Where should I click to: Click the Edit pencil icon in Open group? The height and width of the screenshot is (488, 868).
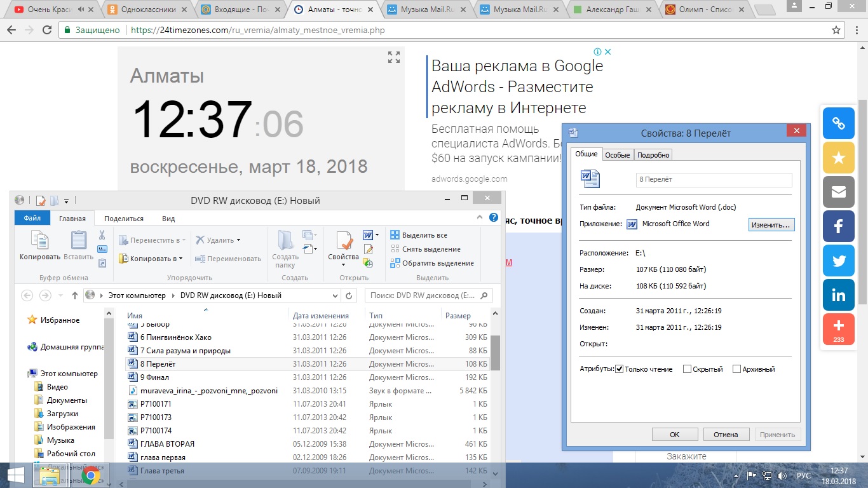[367, 249]
